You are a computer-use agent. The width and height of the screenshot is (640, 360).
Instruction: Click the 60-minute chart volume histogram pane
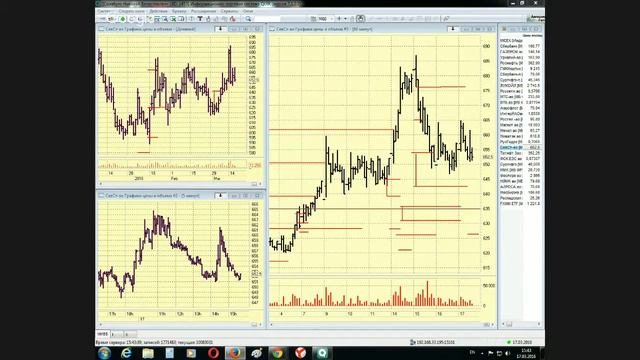(374, 293)
